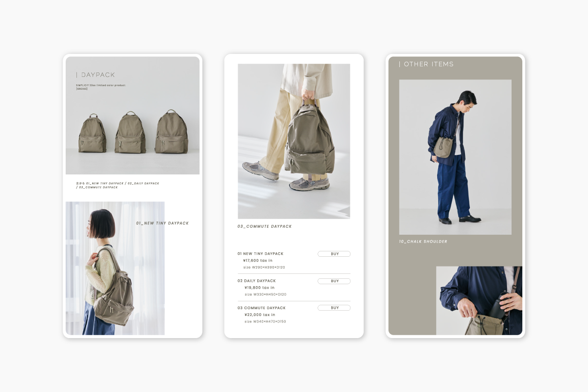This screenshot has height=392, width=588.
Task: Open full-body photo of man with shoulder bag
Action: [455, 157]
